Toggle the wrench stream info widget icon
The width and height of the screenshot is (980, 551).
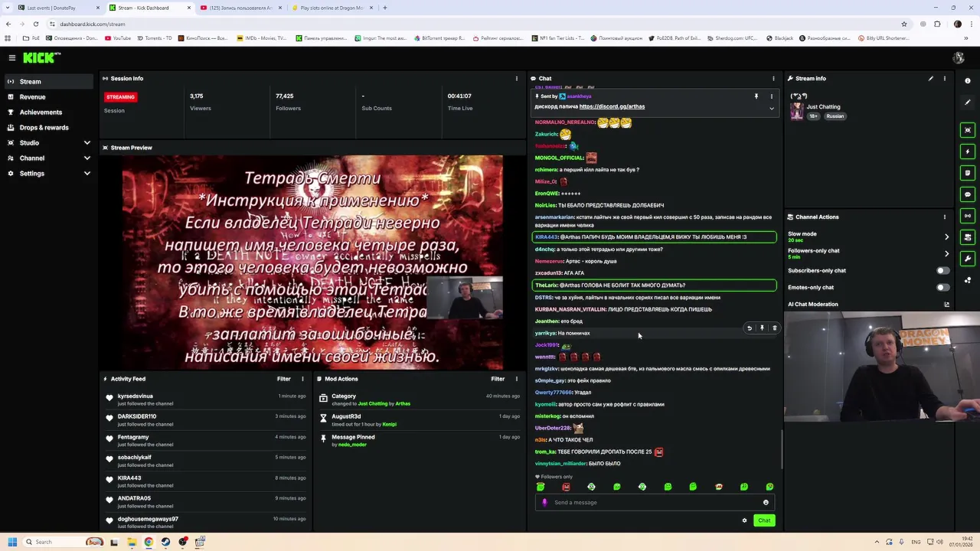[x=968, y=259]
